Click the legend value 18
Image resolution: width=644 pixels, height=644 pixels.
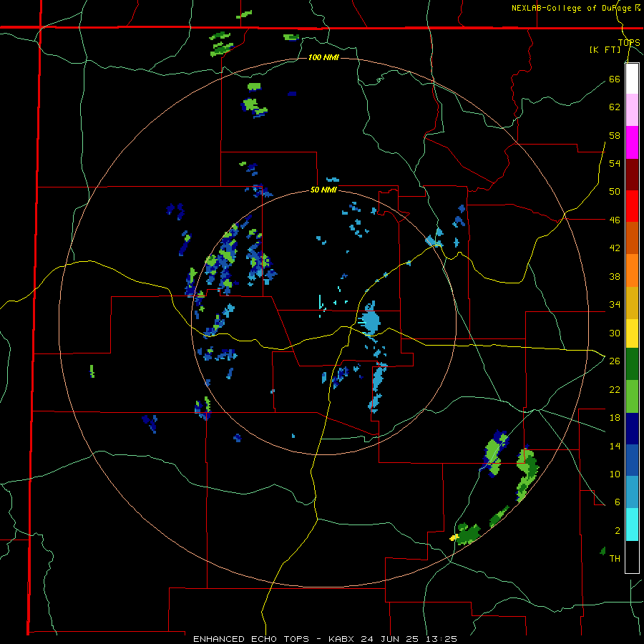(615, 418)
